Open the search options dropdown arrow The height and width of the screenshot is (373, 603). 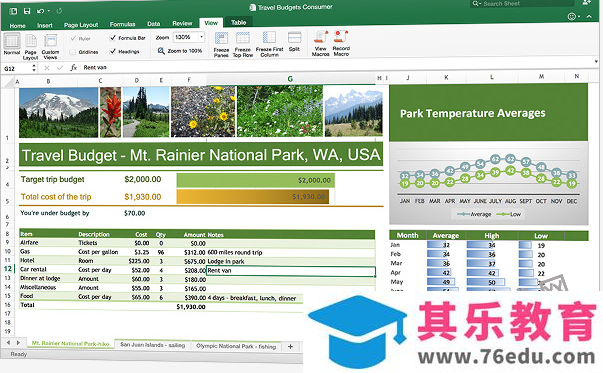coord(480,3)
